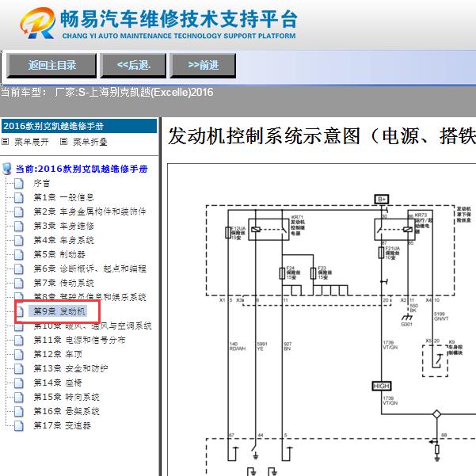Open 第17章 变速器
Screen dimensions: 476x476
(x=62, y=425)
